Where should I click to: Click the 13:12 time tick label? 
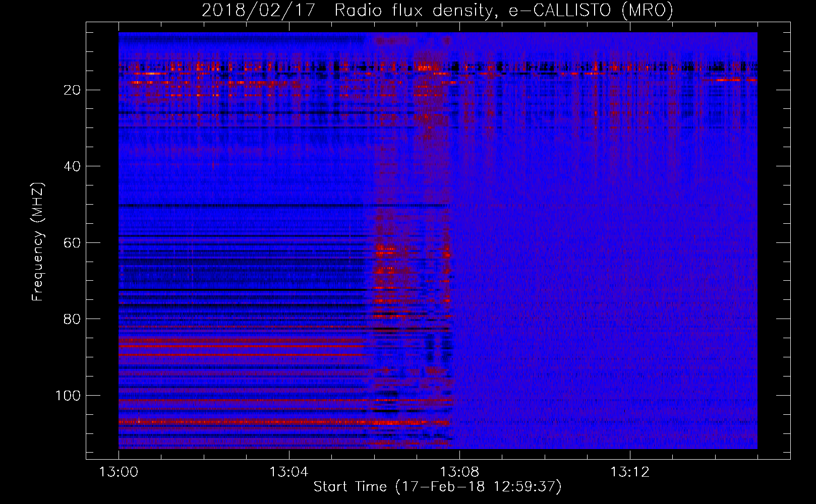[630, 472]
